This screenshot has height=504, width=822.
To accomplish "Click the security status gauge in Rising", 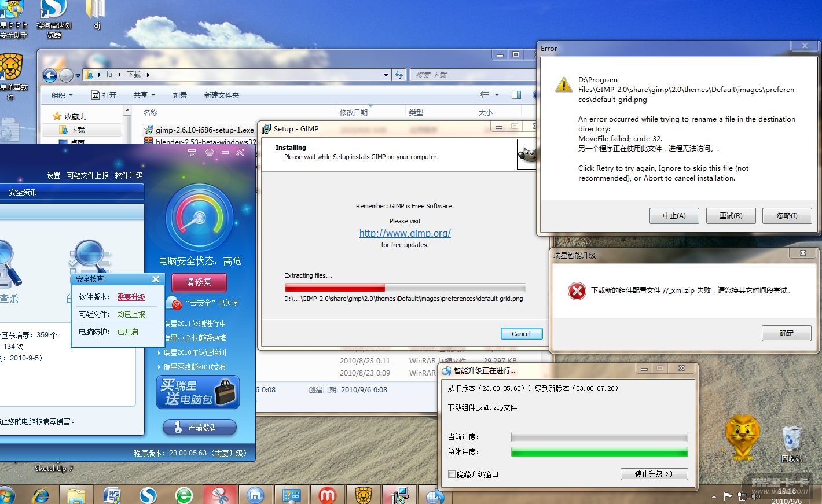I will [x=200, y=218].
